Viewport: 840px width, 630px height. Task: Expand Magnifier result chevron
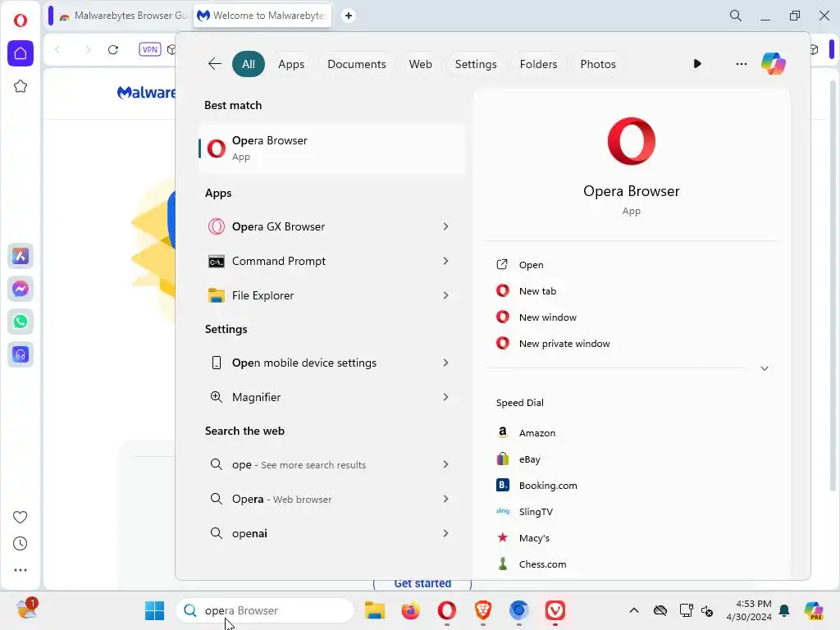click(x=445, y=397)
